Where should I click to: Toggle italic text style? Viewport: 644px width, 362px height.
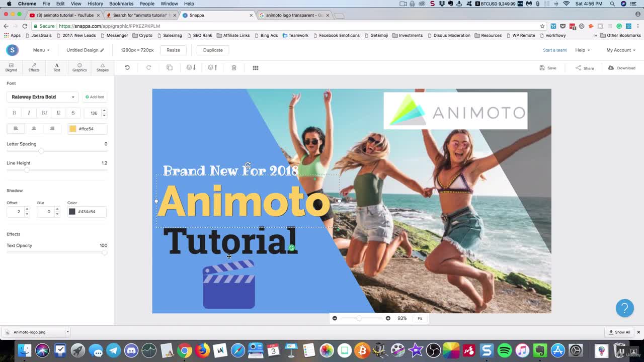tap(29, 113)
